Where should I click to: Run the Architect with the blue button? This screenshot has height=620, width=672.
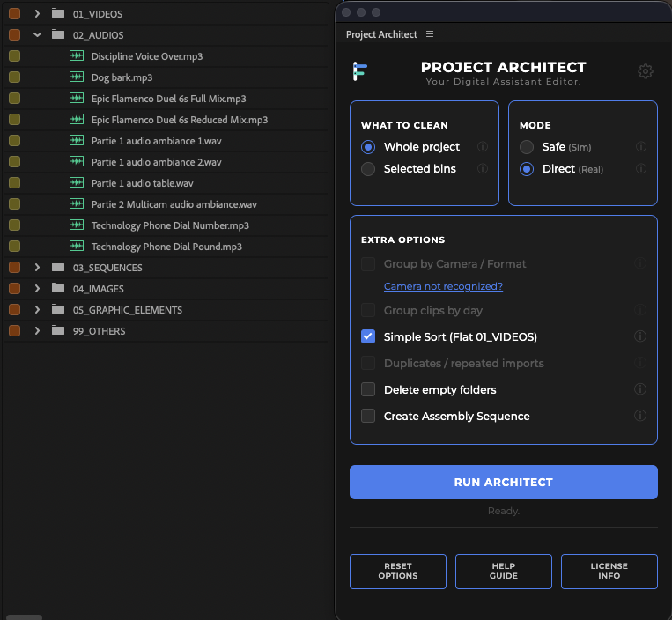pyautogui.click(x=504, y=482)
